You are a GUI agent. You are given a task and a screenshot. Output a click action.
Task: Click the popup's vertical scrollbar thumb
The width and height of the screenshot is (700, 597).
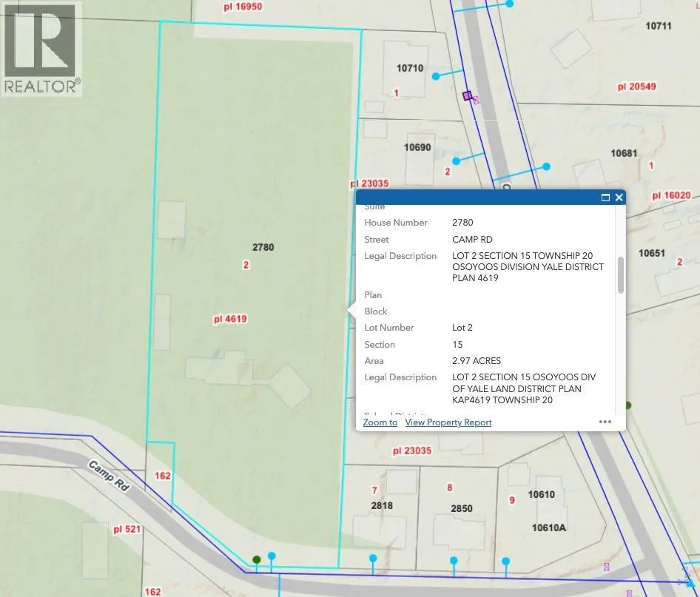pos(620,275)
